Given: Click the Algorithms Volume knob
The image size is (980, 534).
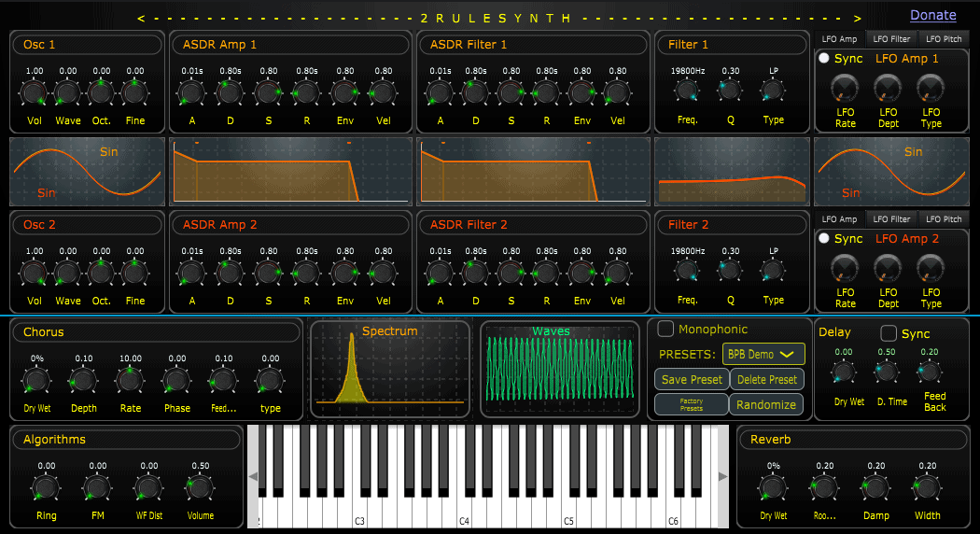Looking at the screenshot, I should pyautogui.click(x=200, y=487).
